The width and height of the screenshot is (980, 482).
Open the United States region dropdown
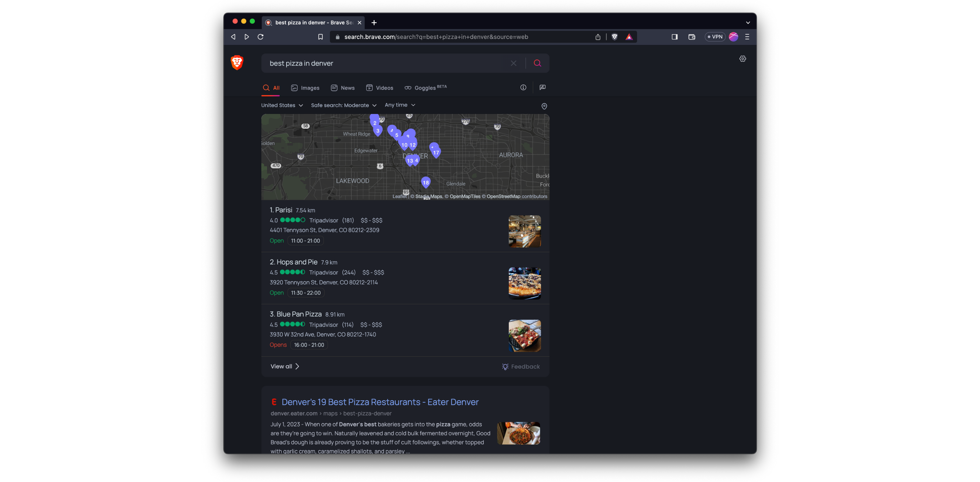282,105
